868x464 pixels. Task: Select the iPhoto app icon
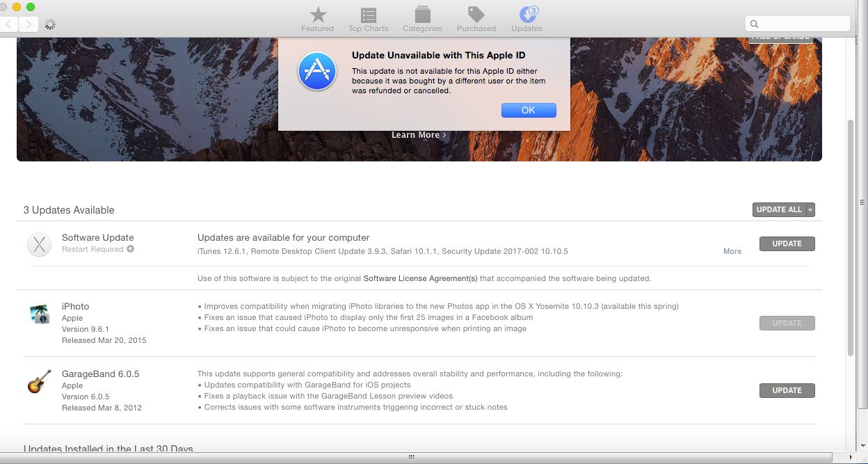point(39,314)
